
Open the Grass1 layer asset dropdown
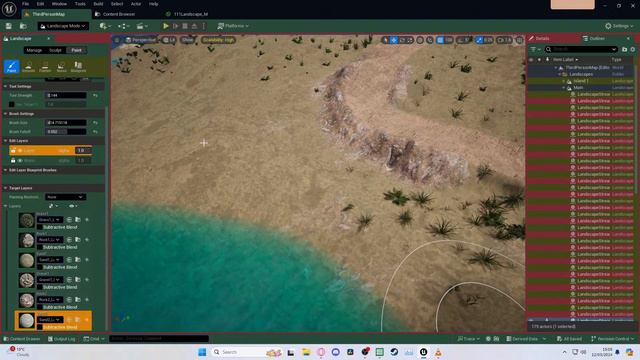[x=50, y=220]
